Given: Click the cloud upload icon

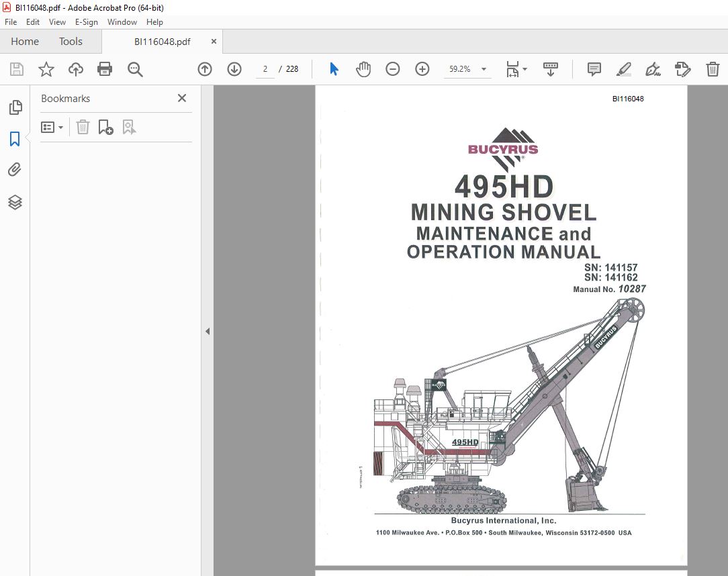Looking at the screenshot, I should click(x=76, y=69).
